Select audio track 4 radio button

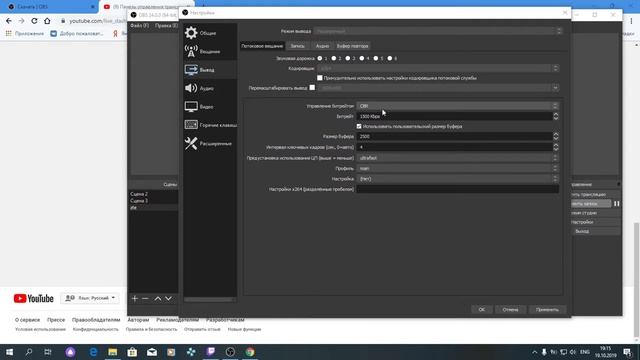(362, 58)
